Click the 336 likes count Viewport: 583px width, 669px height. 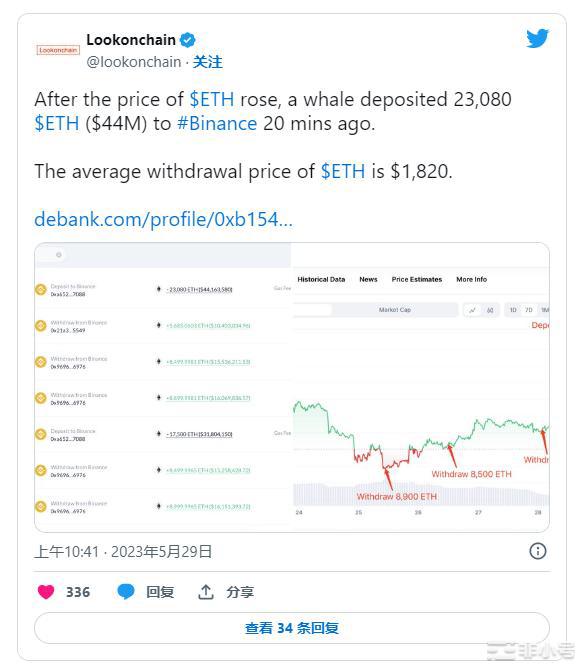point(78,592)
